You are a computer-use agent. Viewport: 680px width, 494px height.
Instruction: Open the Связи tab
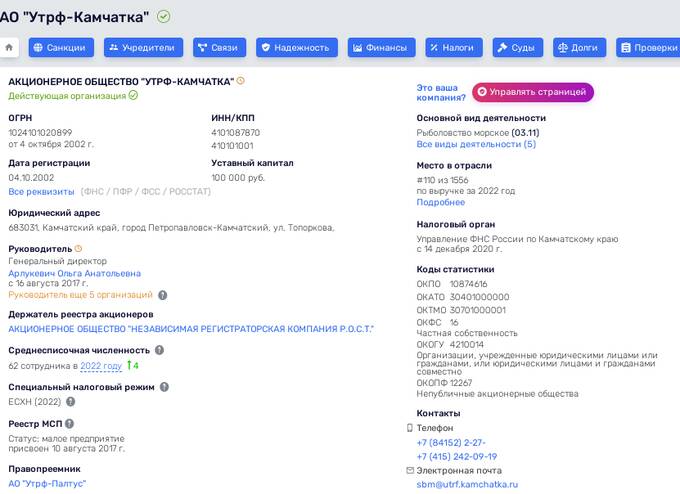click(219, 48)
